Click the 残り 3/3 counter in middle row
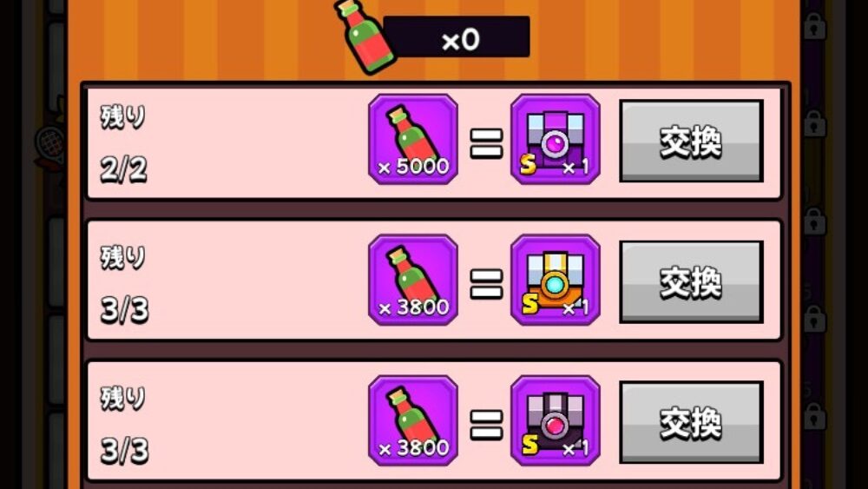This screenshot has height=489, width=868. pyautogui.click(x=124, y=284)
